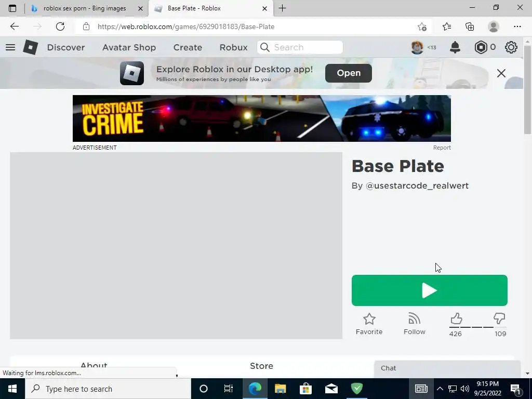
Task: Open the avatar profile icon
Action: coord(417,47)
